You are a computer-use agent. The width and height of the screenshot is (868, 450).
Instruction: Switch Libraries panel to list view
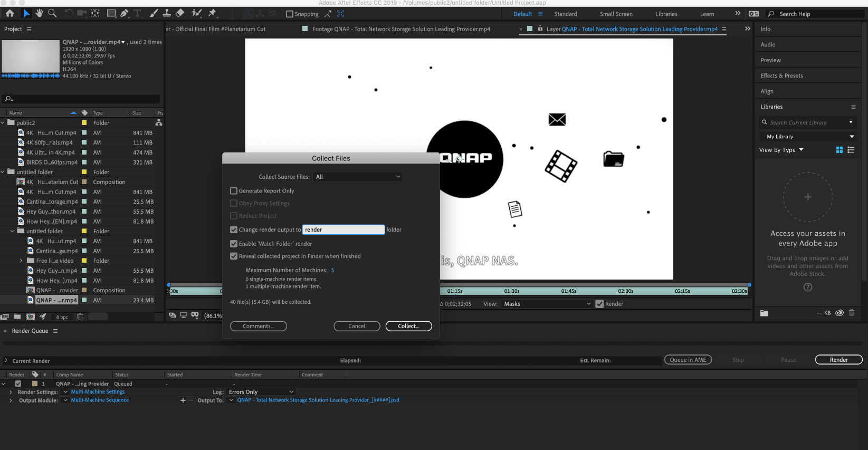point(851,150)
